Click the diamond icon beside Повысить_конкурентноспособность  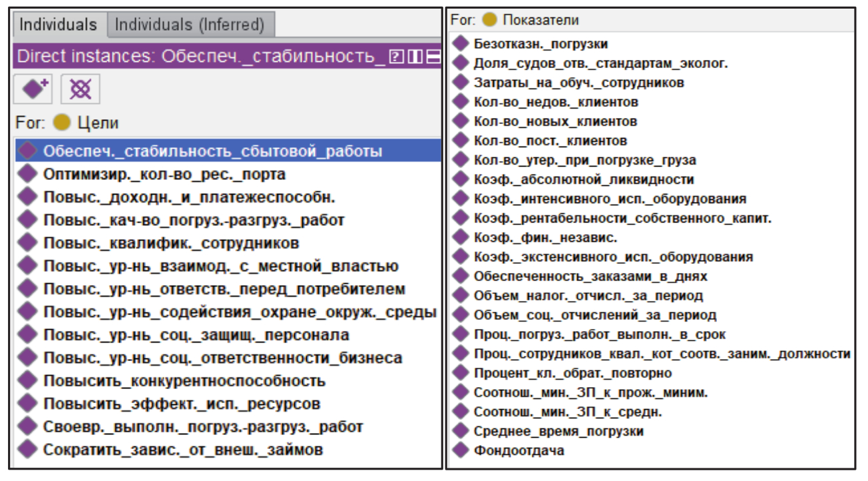(x=27, y=381)
